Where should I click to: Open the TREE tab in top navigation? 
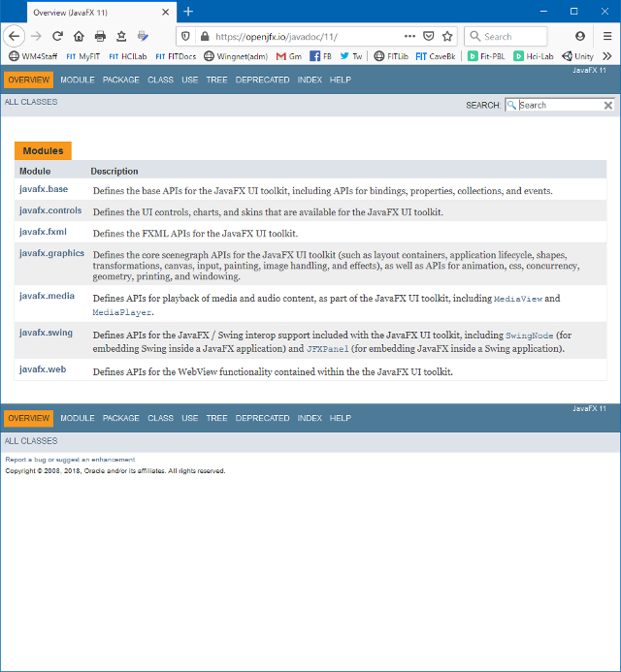point(216,80)
